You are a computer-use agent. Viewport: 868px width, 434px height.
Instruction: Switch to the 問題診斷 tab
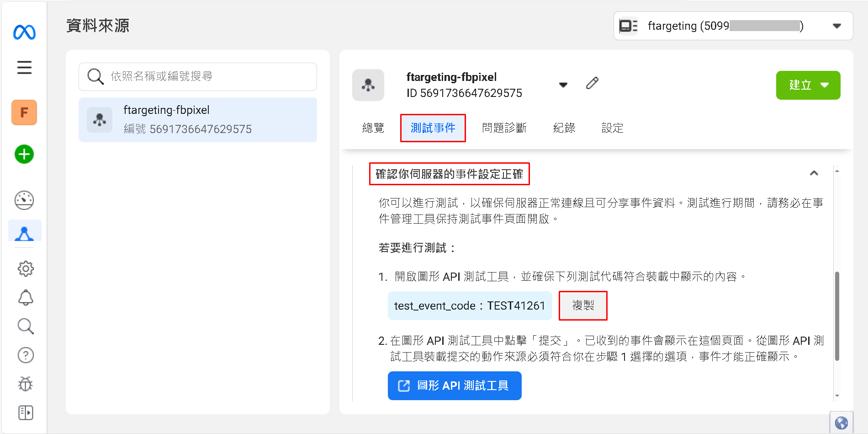click(505, 128)
